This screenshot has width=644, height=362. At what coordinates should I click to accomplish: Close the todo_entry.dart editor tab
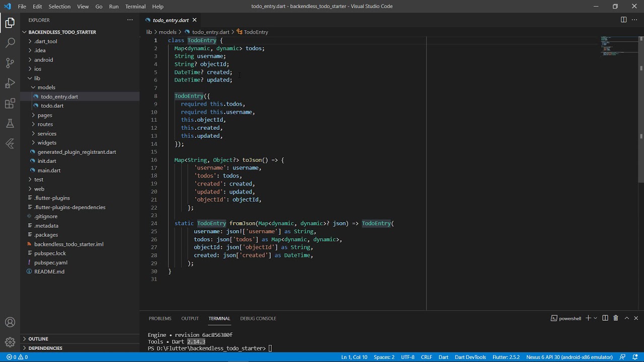click(x=194, y=20)
